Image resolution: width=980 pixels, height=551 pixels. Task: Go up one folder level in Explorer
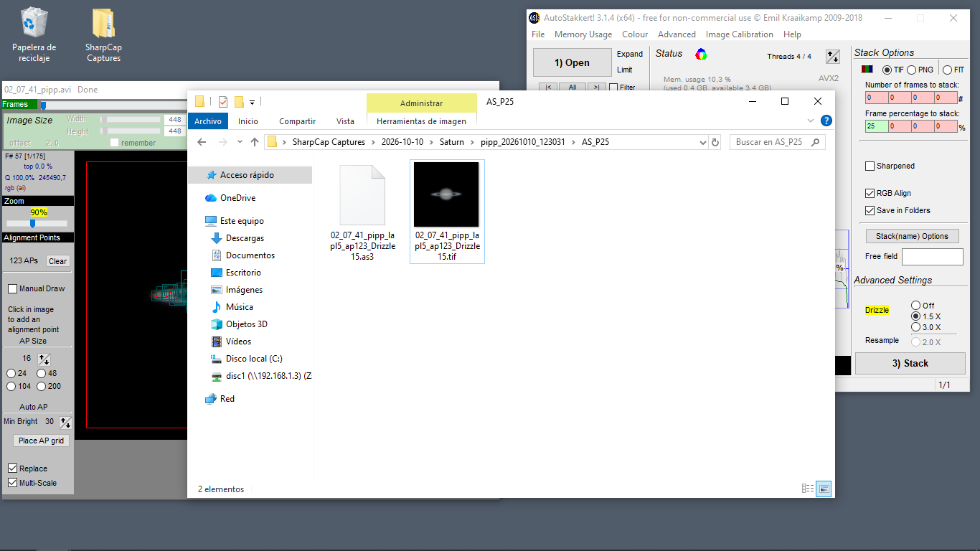254,142
